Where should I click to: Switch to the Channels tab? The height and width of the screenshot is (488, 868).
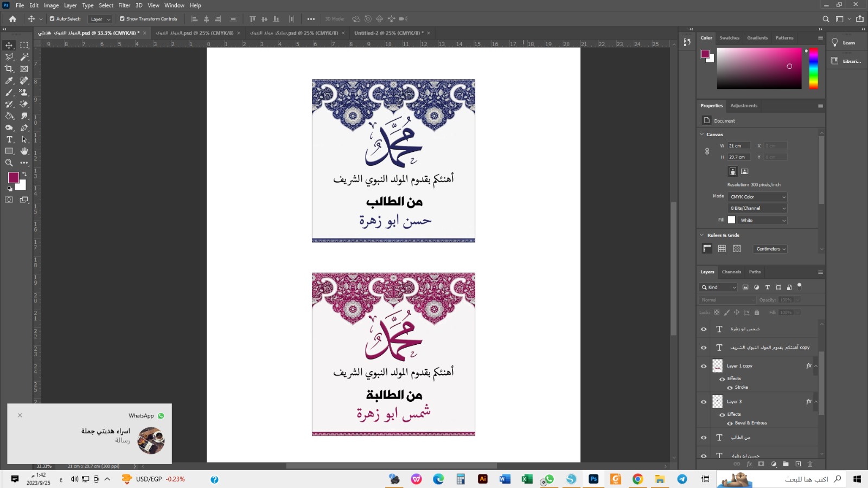tap(731, 272)
